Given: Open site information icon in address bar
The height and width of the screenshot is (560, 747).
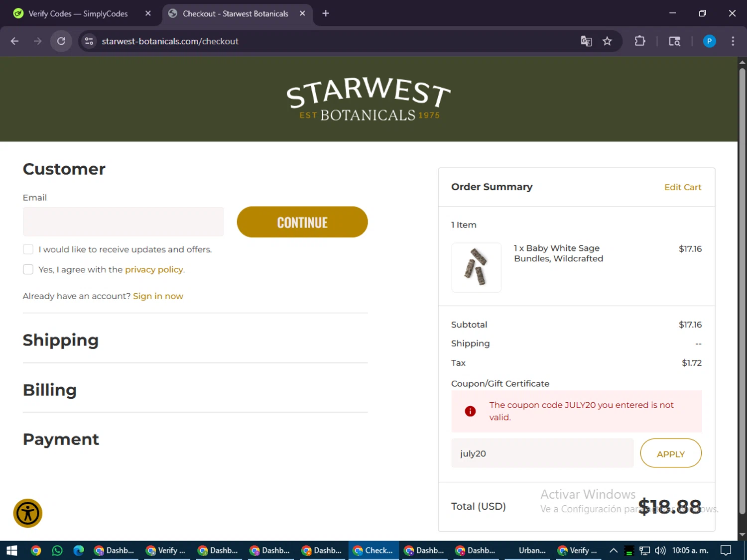Looking at the screenshot, I should (89, 41).
